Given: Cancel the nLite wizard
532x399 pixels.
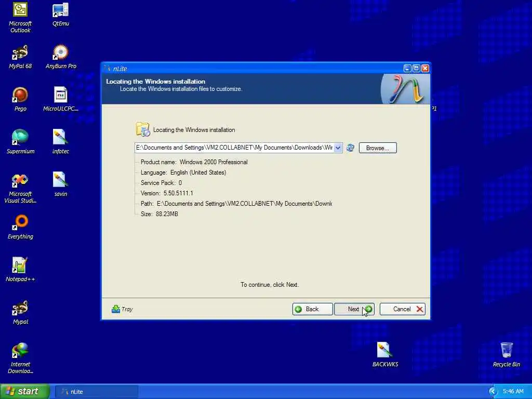Looking at the screenshot, I should (403, 309).
